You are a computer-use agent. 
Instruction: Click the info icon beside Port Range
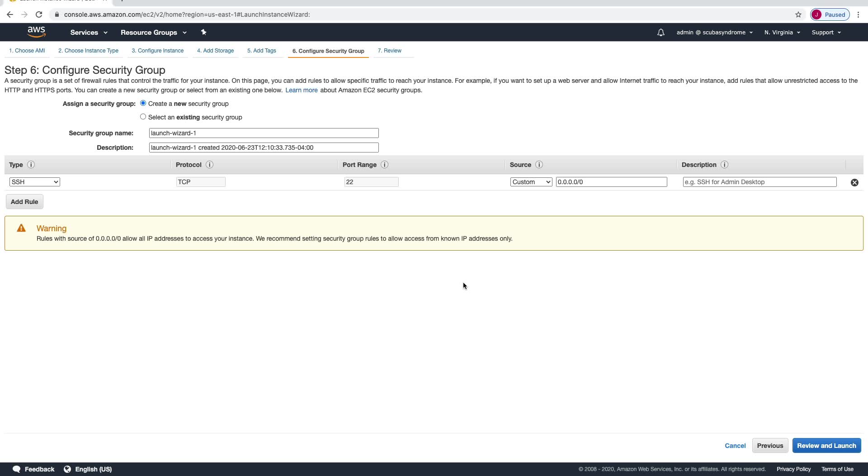[384, 165]
